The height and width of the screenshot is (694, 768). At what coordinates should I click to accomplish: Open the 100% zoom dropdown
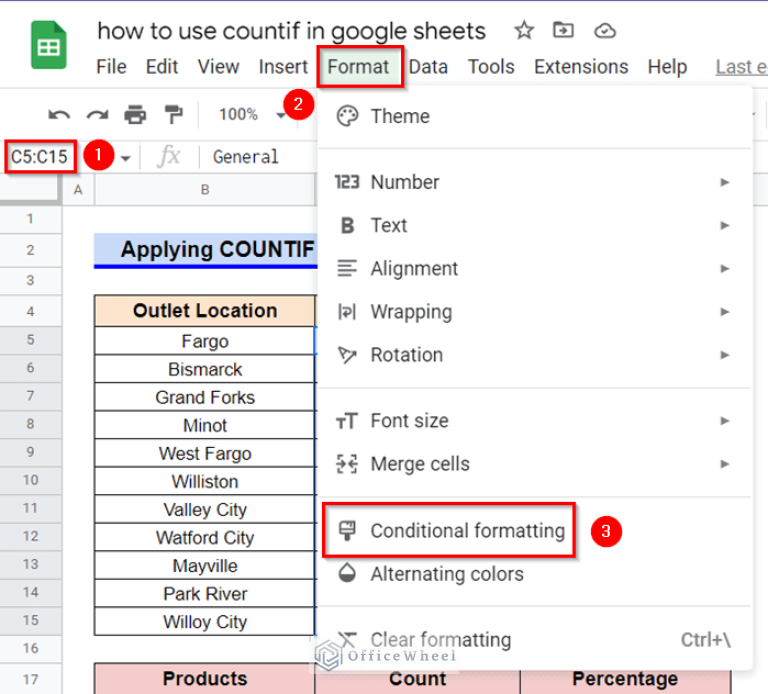click(x=252, y=114)
